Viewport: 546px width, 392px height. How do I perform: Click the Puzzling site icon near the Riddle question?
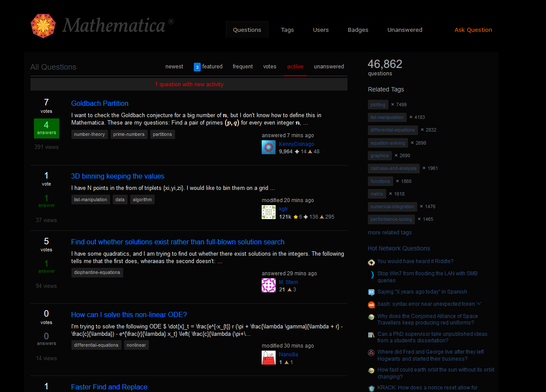371,263
